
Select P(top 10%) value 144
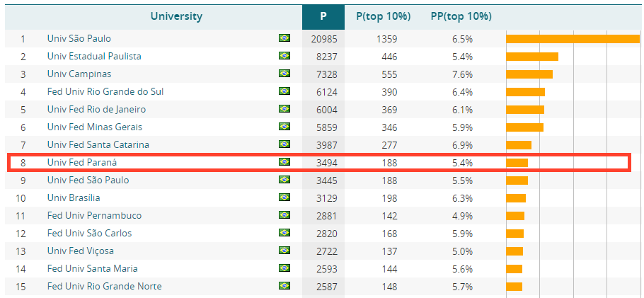(389, 269)
